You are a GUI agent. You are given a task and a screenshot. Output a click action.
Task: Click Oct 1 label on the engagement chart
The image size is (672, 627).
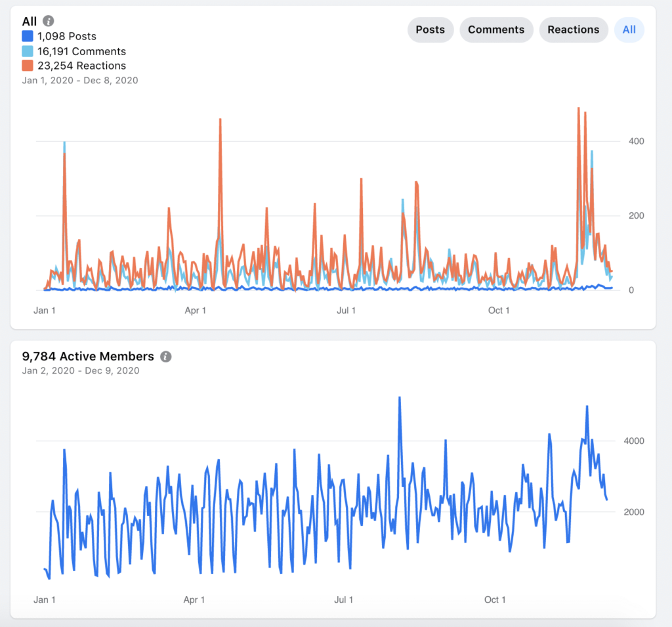pos(499,311)
